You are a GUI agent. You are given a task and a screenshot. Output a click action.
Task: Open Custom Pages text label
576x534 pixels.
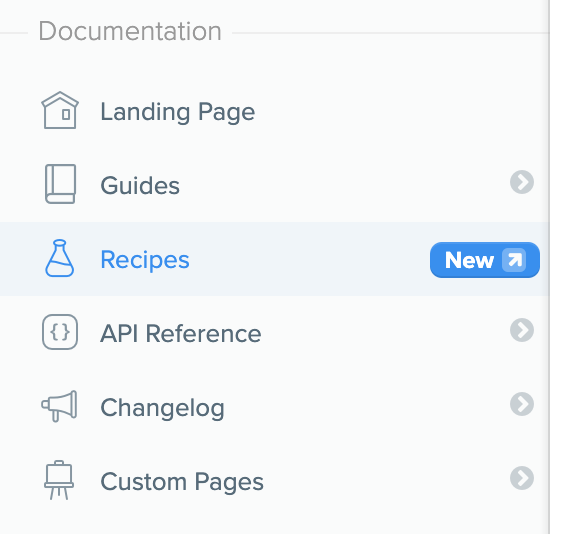tap(182, 482)
